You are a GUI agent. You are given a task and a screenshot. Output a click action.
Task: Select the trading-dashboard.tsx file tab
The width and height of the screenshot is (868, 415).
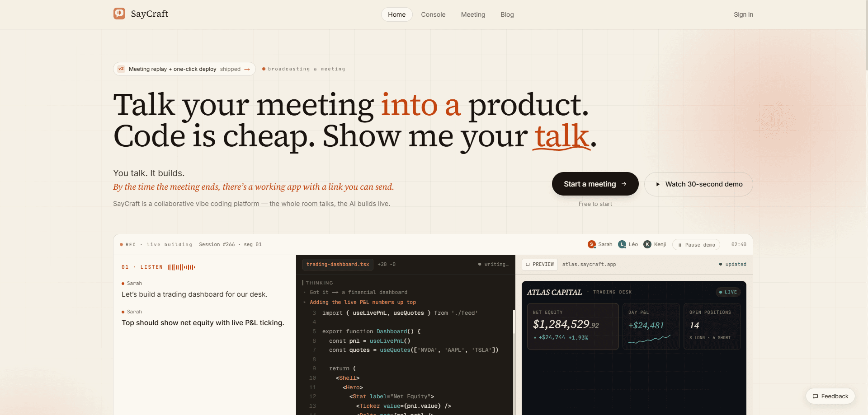pos(338,265)
